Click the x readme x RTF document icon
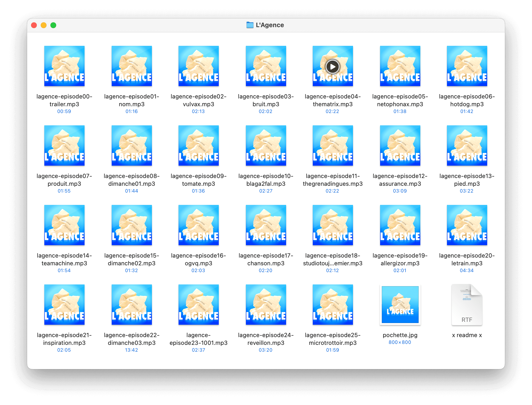The width and height of the screenshot is (532, 405). pos(467,305)
